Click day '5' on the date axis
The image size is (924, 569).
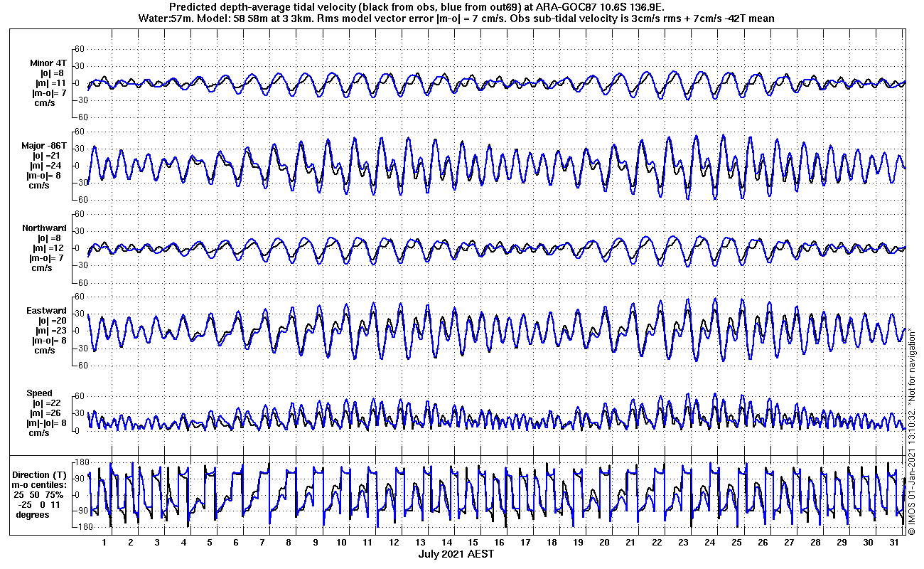pos(210,542)
